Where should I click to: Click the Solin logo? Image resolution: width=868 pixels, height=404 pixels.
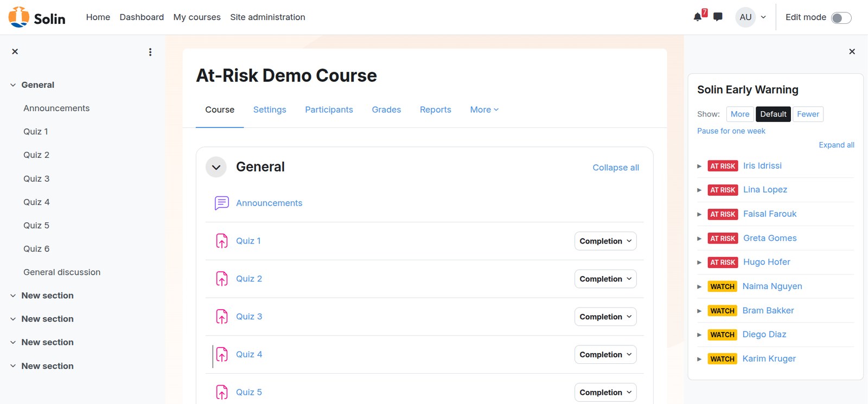(37, 17)
